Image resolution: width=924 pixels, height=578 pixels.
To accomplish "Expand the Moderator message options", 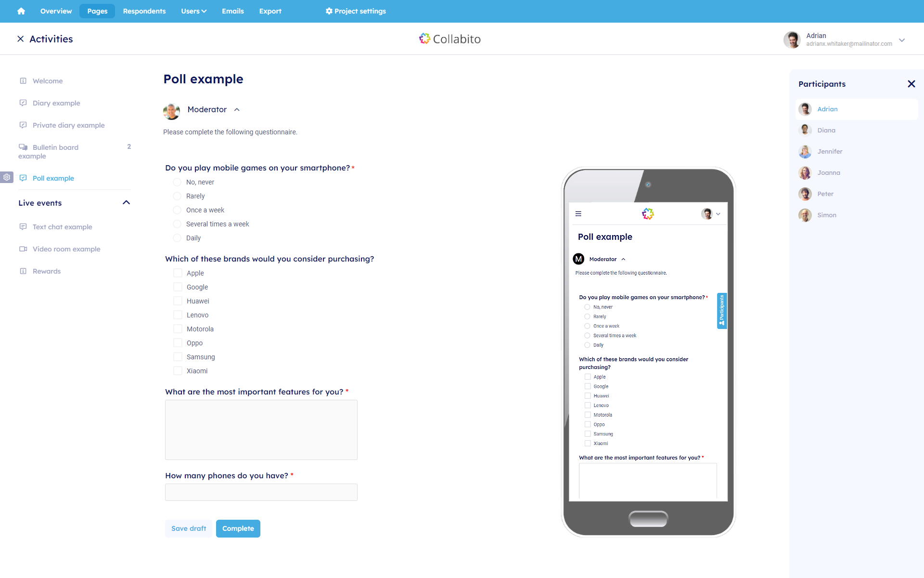I will tap(237, 109).
